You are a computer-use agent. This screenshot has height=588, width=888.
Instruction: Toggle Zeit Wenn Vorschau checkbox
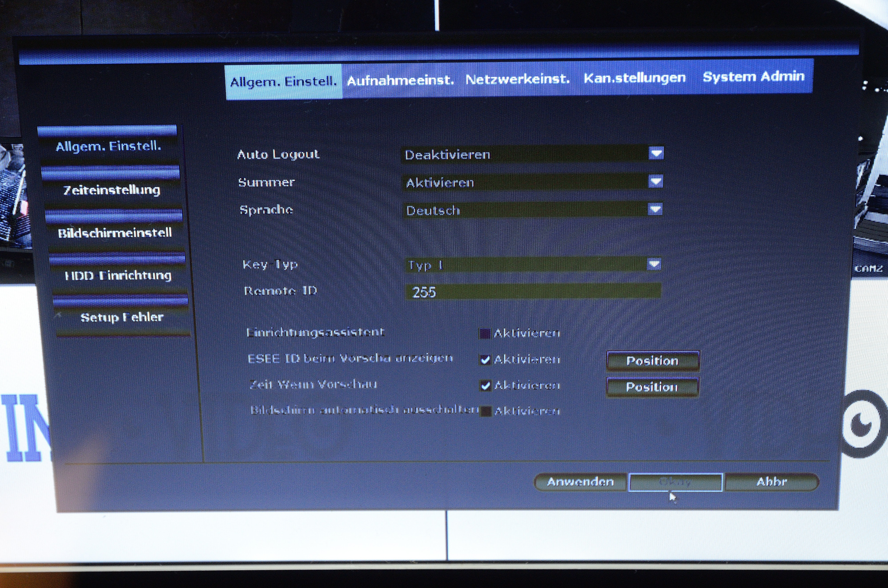(x=485, y=385)
